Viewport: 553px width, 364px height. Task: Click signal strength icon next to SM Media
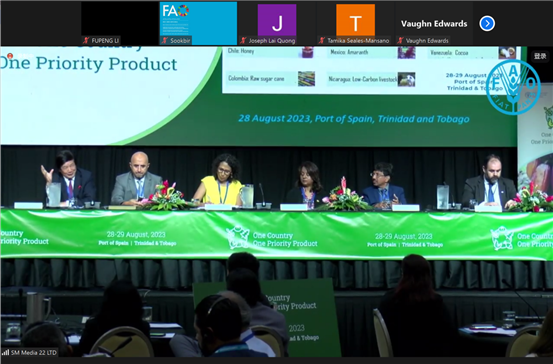(x=5, y=352)
